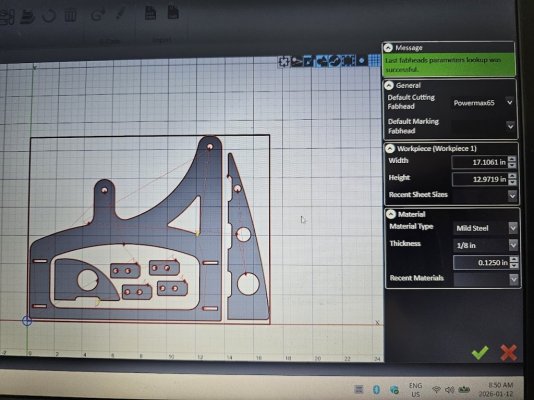Collapse the Message panel header
Viewport: 534px width, 400px height.
(388, 48)
